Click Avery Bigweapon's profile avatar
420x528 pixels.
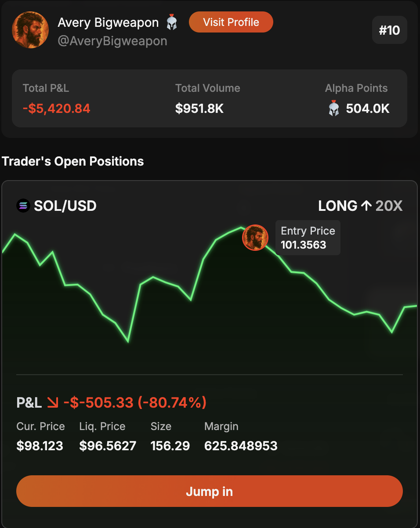(x=30, y=30)
